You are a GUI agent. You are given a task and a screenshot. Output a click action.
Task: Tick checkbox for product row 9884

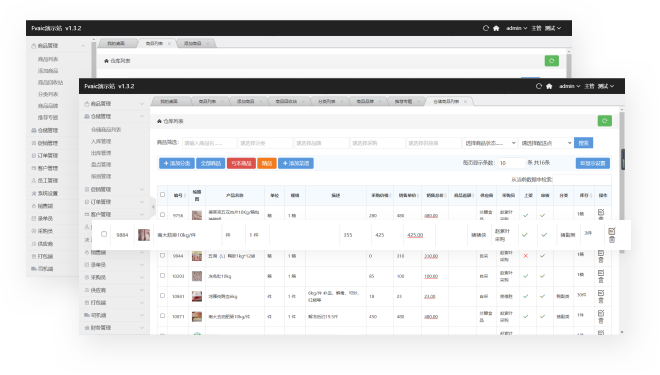[x=104, y=234]
